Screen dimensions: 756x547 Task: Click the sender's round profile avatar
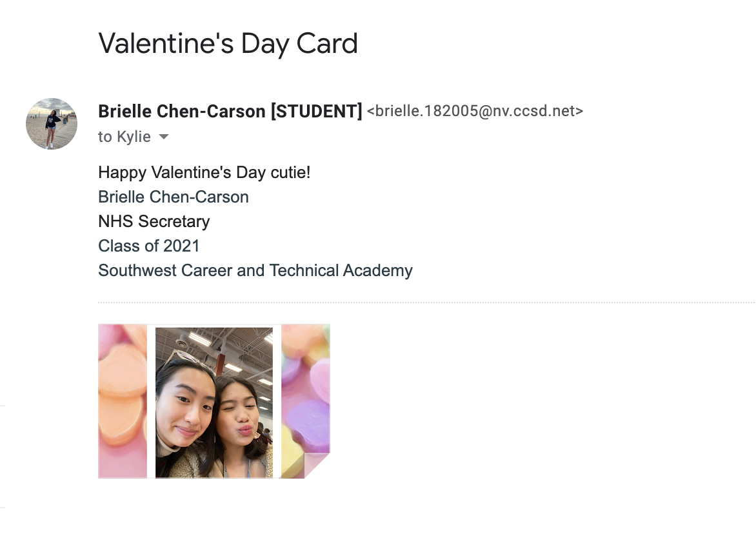point(52,124)
